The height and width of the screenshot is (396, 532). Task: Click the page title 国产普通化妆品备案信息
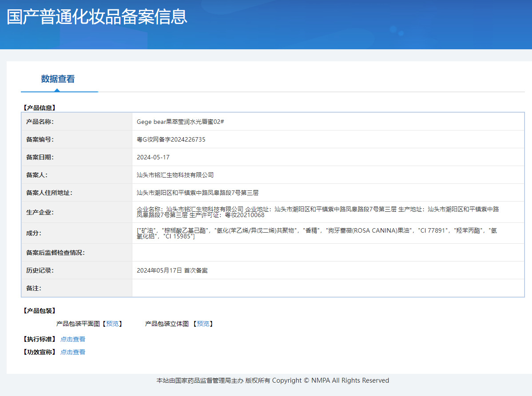click(x=97, y=16)
